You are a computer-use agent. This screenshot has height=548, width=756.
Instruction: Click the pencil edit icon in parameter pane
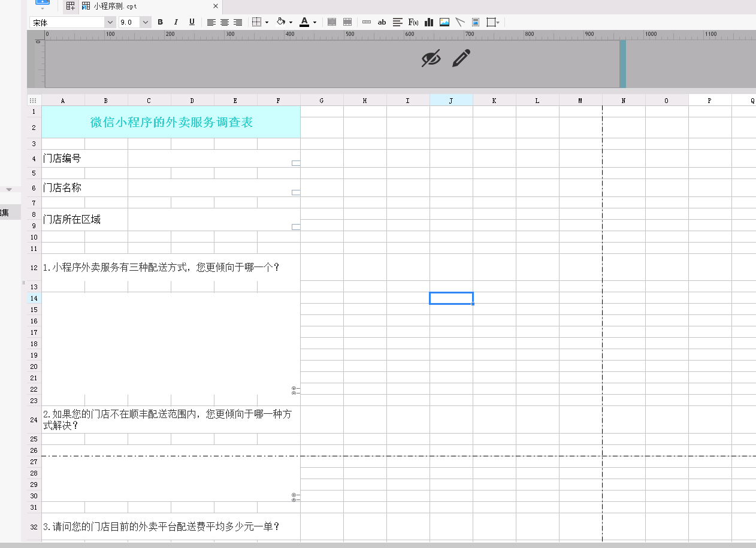click(461, 58)
